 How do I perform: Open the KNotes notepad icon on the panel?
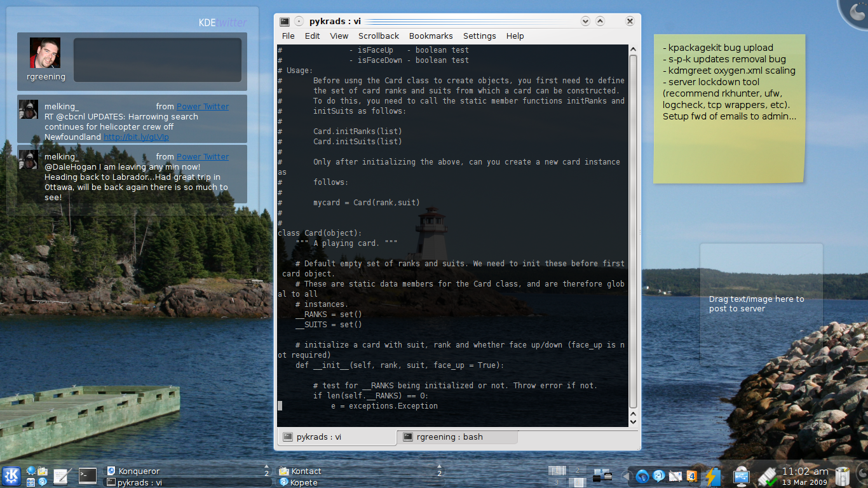(x=60, y=476)
